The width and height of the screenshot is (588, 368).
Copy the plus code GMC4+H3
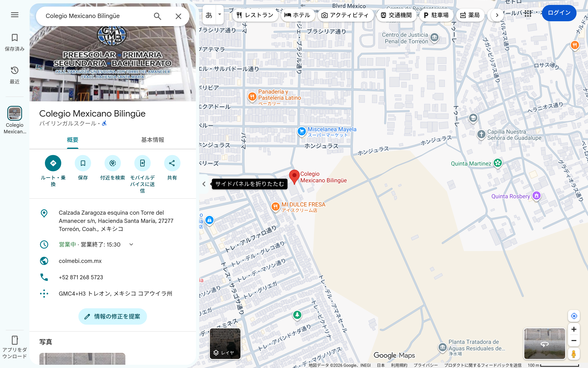pyautogui.click(x=113, y=294)
